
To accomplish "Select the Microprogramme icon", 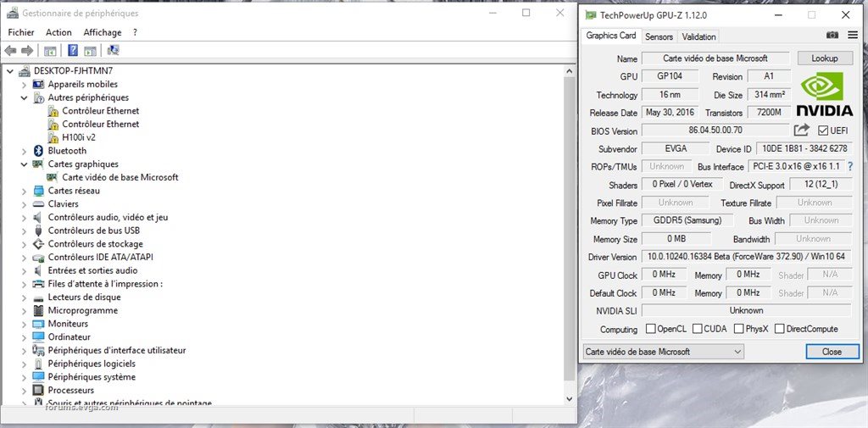I will coord(38,311).
